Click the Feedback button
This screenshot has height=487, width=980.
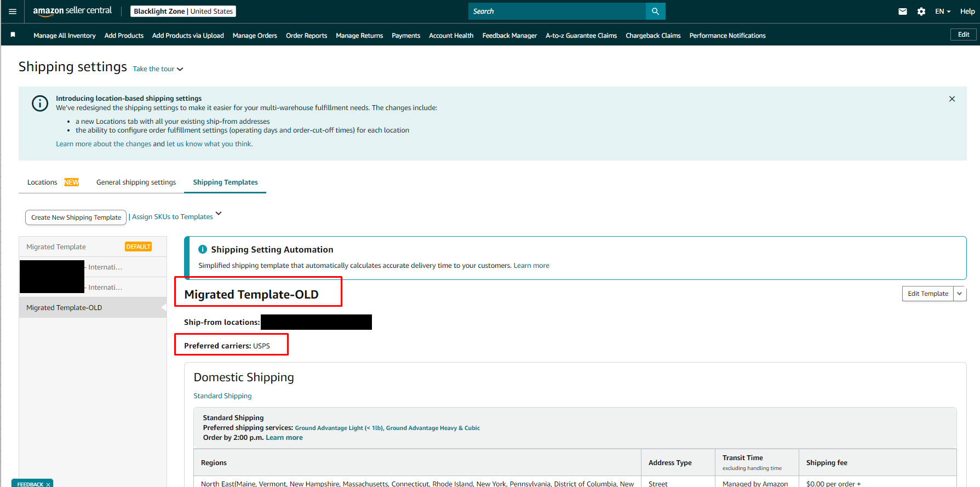(32, 483)
